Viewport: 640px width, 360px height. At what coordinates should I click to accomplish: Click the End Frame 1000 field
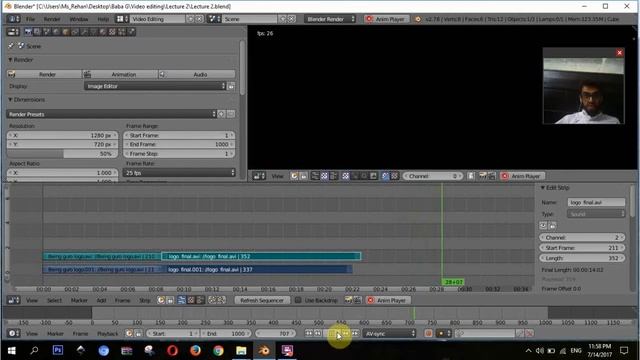(x=180, y=144)
